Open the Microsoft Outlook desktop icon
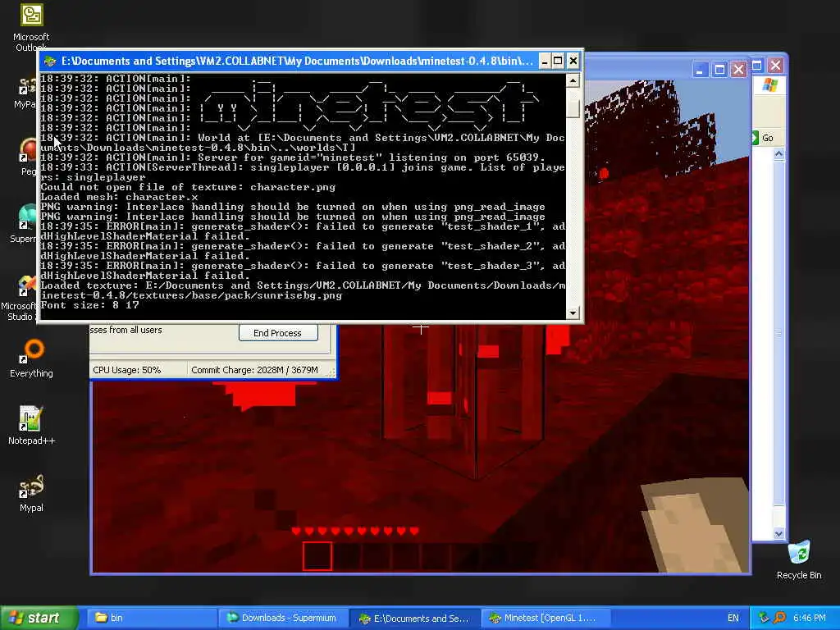 pyautogui.click(x=31, y=15)
